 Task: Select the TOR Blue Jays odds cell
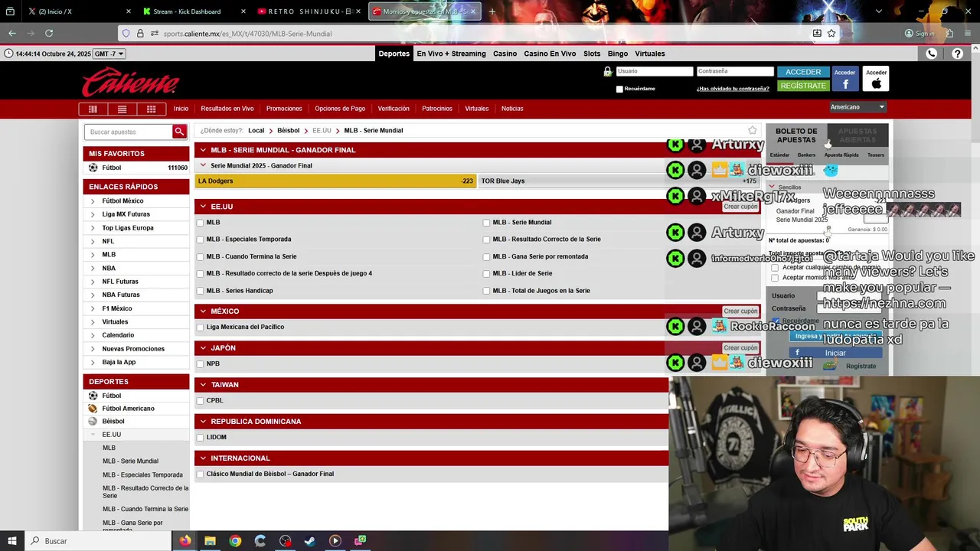(x=619, y=181)
